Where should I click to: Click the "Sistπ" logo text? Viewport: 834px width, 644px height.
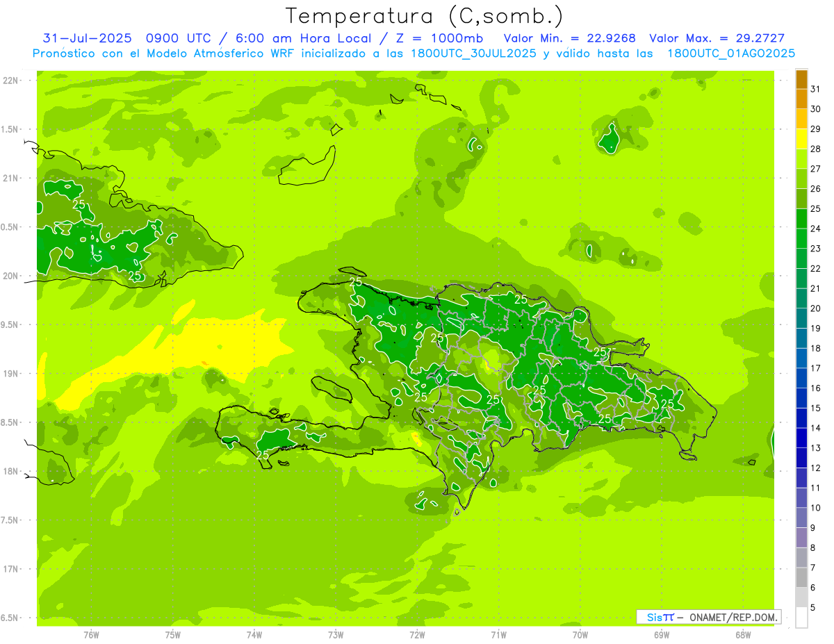pyautogui.click(x=660, y=617)
